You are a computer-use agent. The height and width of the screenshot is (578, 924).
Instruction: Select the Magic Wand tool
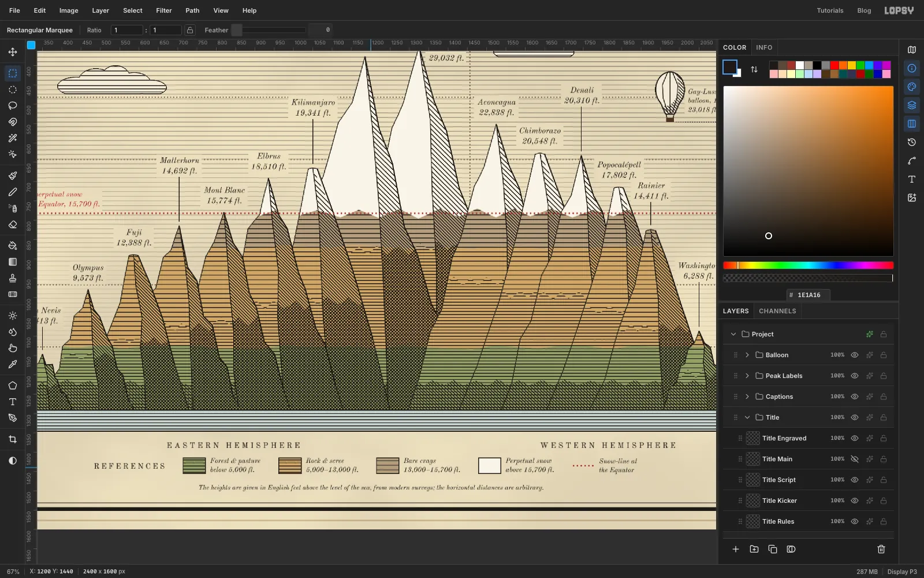tap(13, 138)
